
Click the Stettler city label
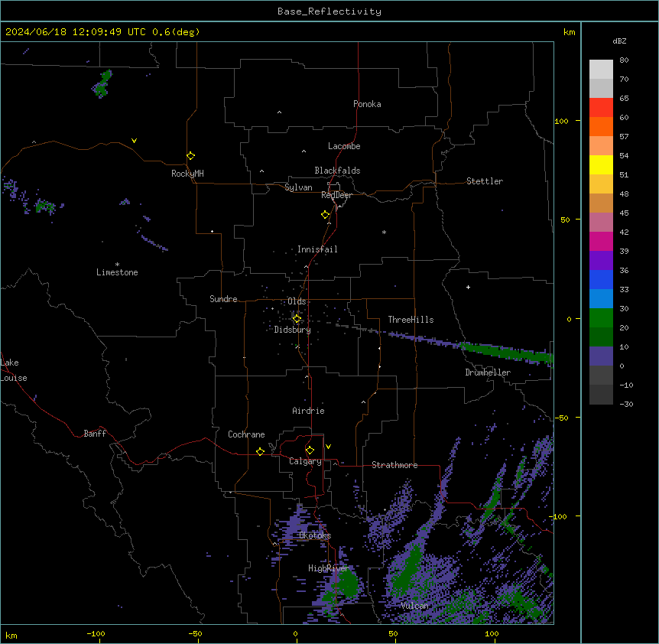485,181
